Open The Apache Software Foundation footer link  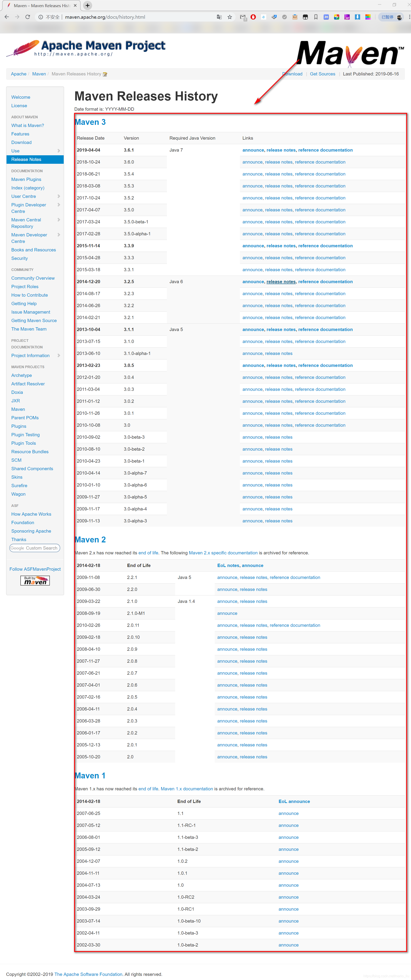tap(88, 974)
